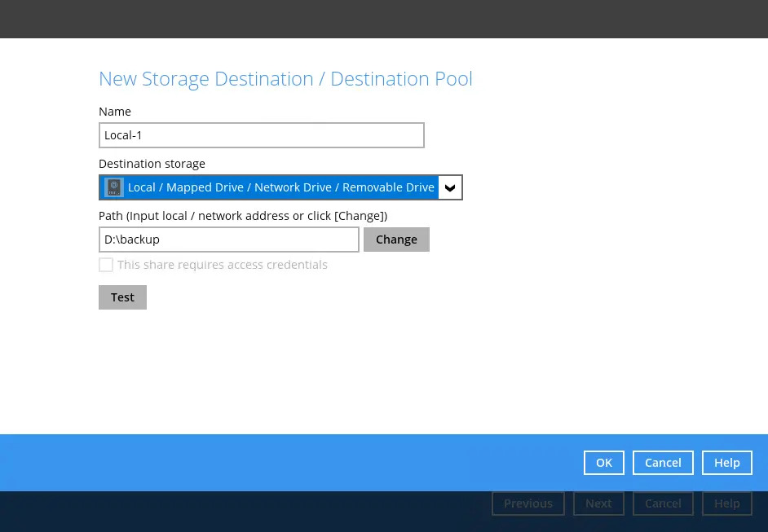The height and width of the screenshot is (532, 768).
Task: Click the 'New Storage Destination / Destination Pool' heading
Action: click(x=285, y=79)
